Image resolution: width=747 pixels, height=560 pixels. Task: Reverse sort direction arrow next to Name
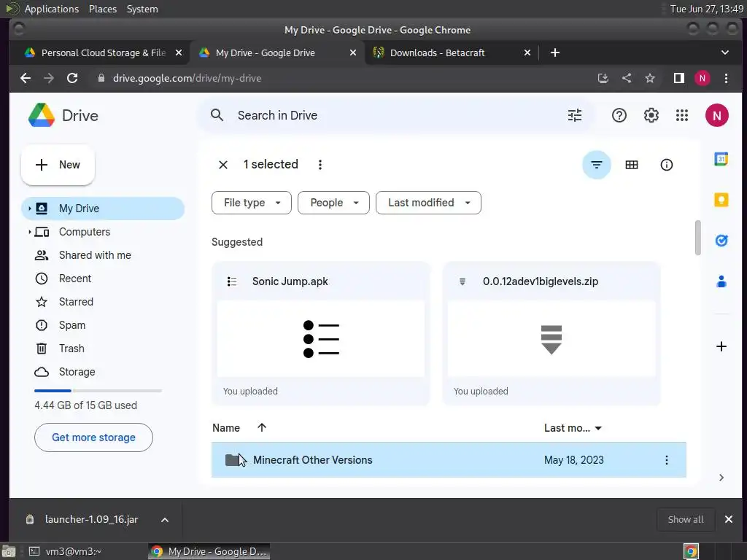point(262,427)
